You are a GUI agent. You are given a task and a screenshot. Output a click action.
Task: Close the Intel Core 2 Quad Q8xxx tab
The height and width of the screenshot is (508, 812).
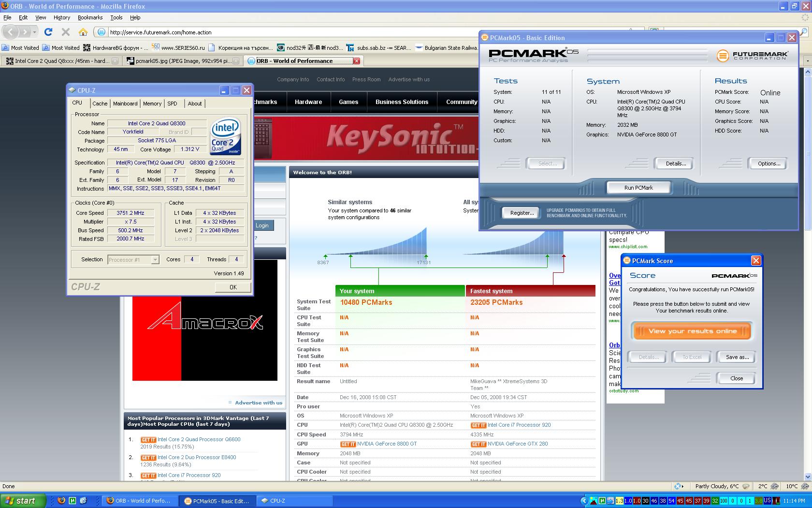click(115, 61)
